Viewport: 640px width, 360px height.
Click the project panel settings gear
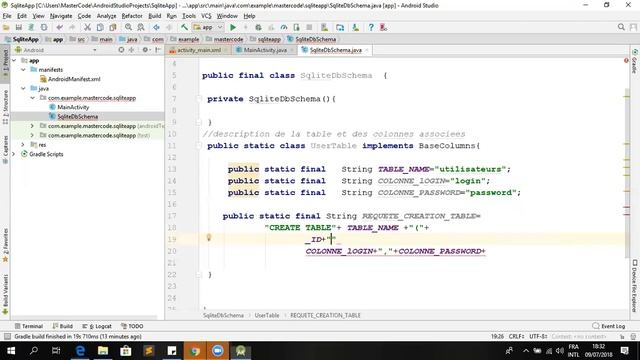145,50
